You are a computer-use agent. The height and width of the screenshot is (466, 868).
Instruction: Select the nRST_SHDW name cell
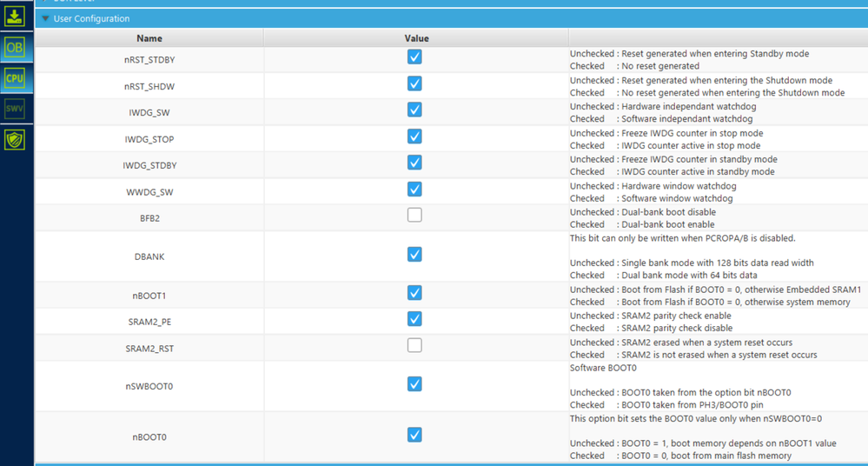(x=149, y=86)
